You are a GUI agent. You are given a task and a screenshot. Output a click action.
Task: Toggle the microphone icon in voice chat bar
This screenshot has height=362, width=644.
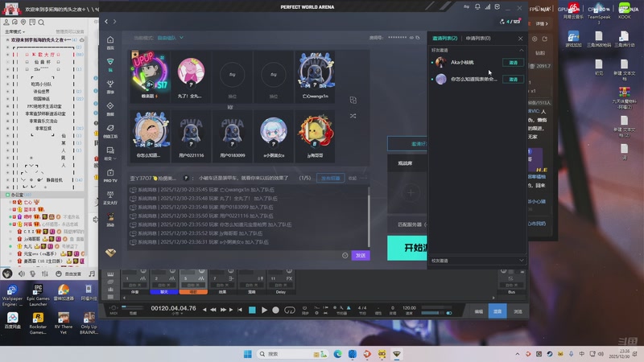pos(33,274)
